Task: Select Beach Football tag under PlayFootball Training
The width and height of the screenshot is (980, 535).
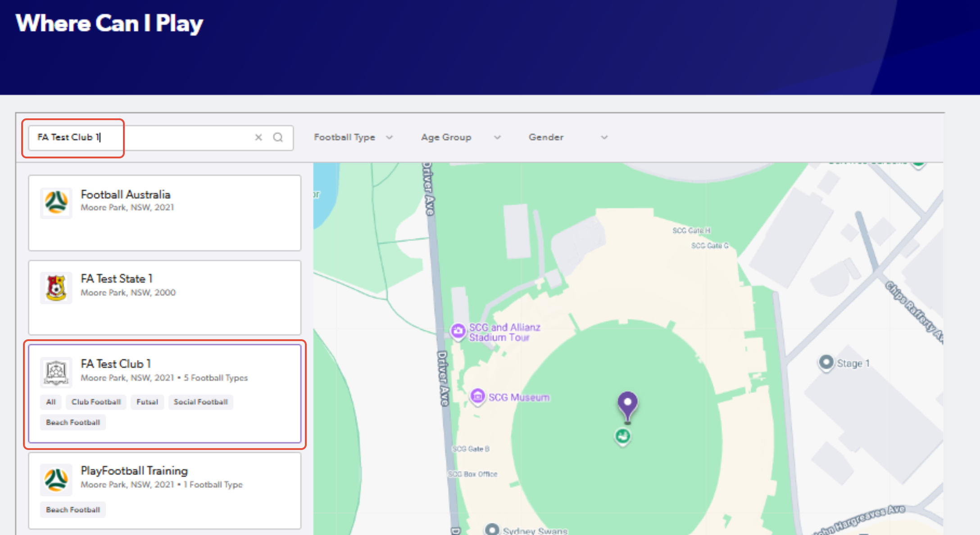Action: point(73,510)
